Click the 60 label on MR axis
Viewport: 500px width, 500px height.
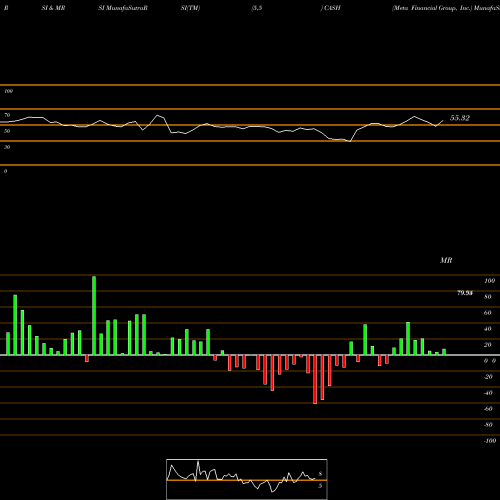click(x=488, y=313)
